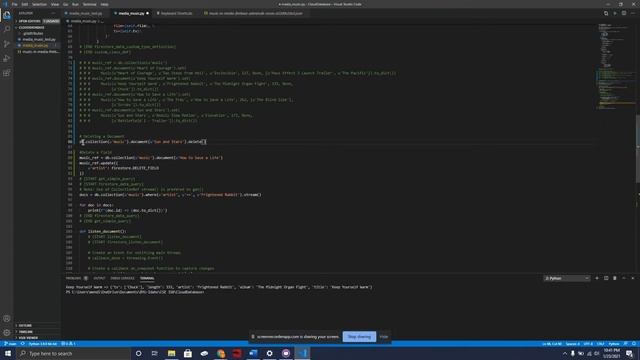
Task: Open File Explorer from taskbar
Action: click(171, 353)
